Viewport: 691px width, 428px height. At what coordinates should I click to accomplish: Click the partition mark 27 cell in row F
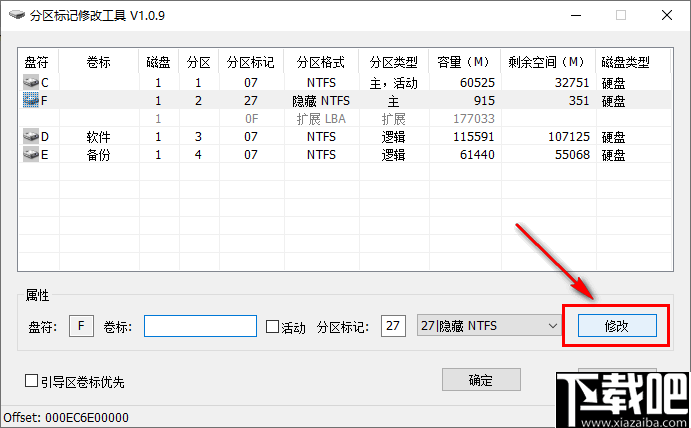click(x=251, y=101)
